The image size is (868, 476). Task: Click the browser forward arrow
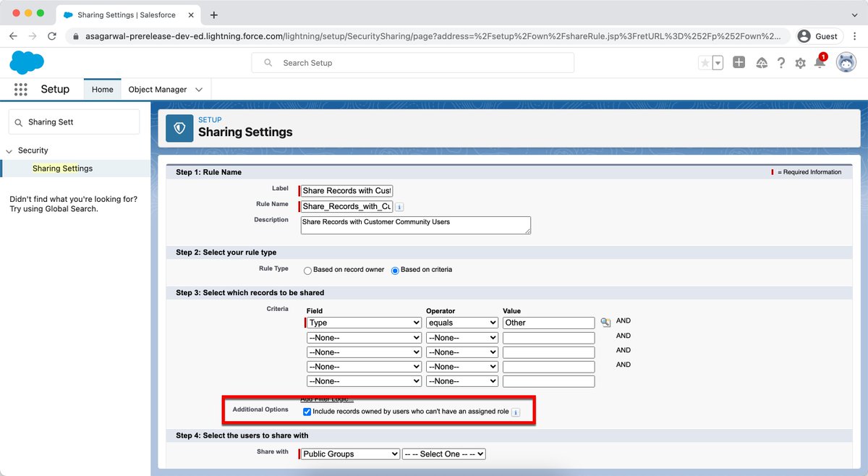pyautogui.click(x=33, y=36)
